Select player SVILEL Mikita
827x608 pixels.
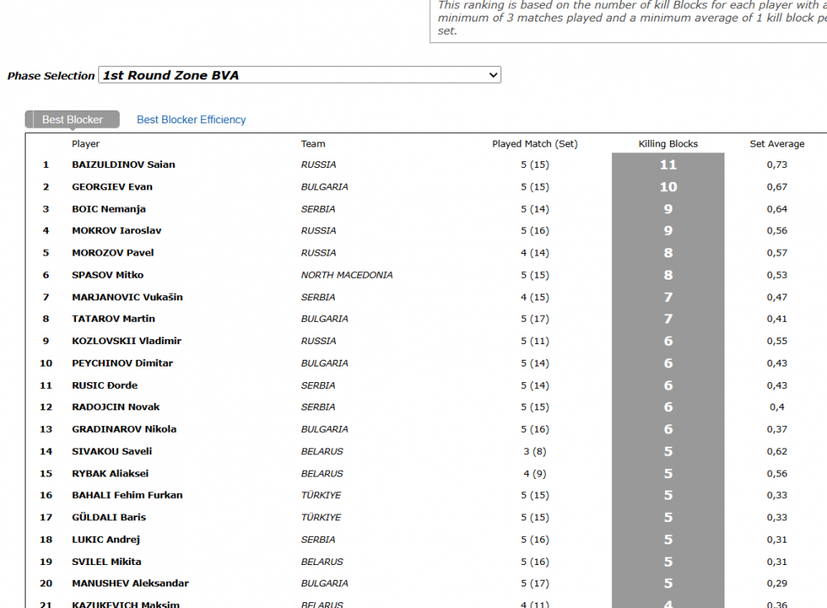click(x=107, y=561)
